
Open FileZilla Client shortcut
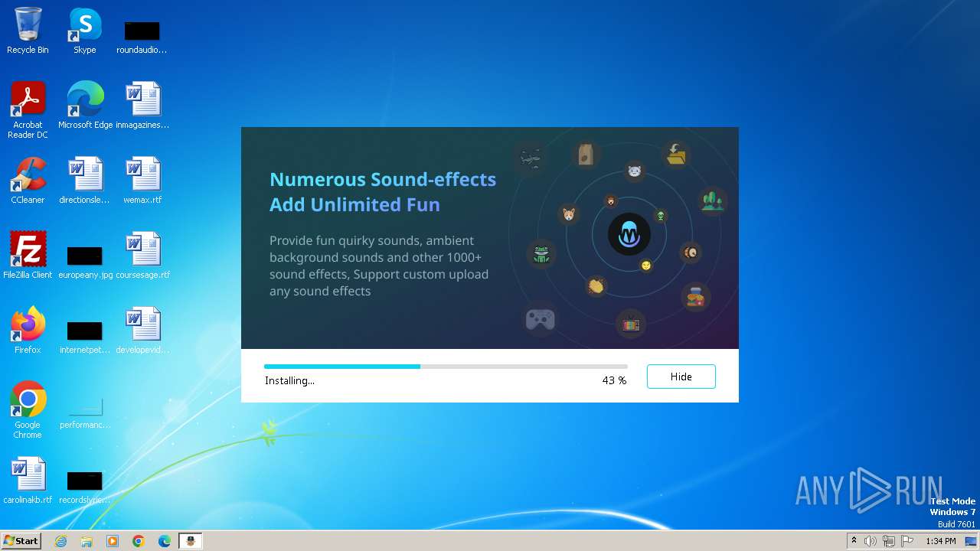point(28,256)
